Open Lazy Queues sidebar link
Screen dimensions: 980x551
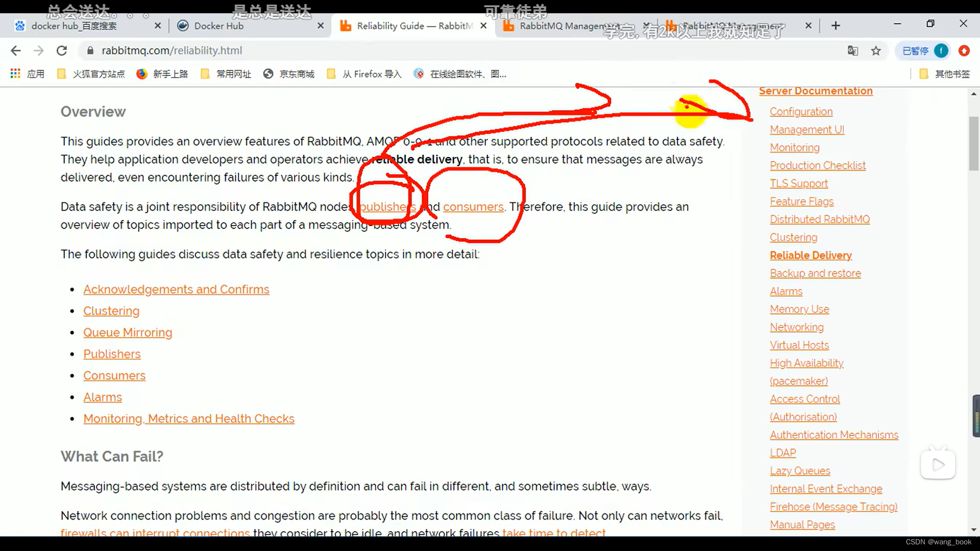coord(800,471)
